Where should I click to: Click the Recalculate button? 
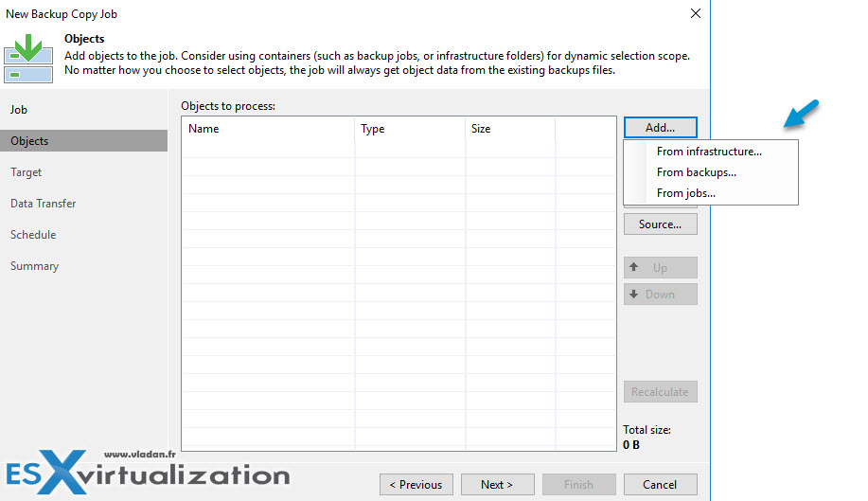pyautogui.click(x=660, y=392)
